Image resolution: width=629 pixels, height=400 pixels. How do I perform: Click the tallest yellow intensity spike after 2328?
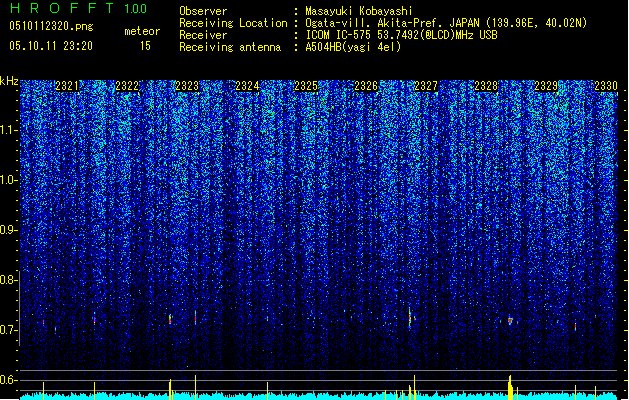click(510, 388)
